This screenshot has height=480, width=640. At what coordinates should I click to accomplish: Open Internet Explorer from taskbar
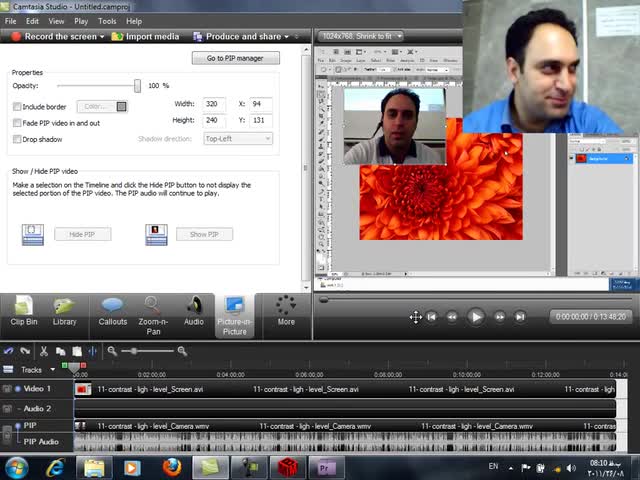pyautogui.click(x=55, y=468)
